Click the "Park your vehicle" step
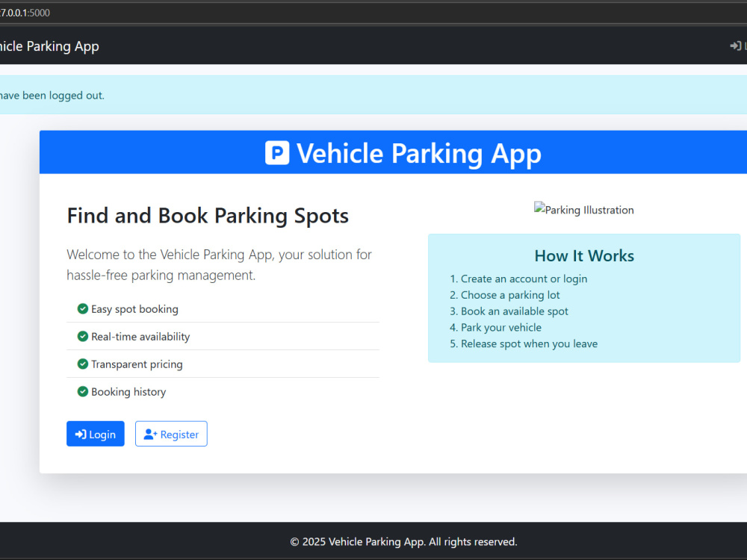The height and width of the screenshot is (560, 747). click(x=500, y=327)
